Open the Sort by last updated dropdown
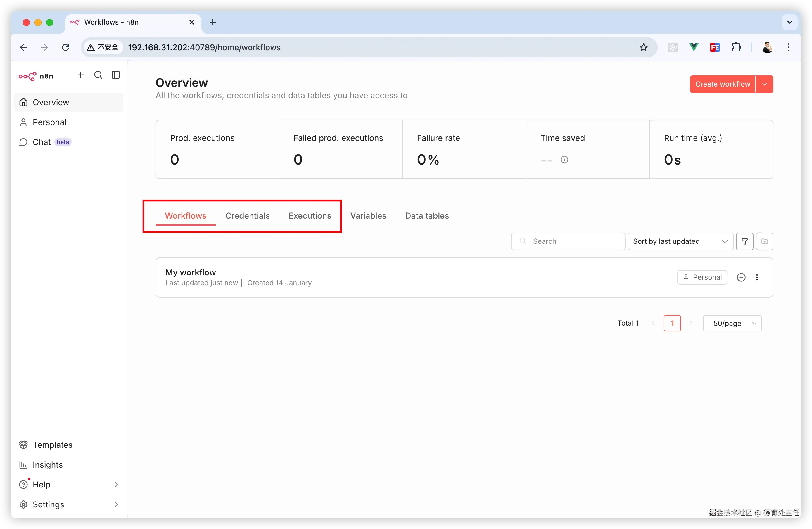Screen dimensions: 812x529 point(680,241)
